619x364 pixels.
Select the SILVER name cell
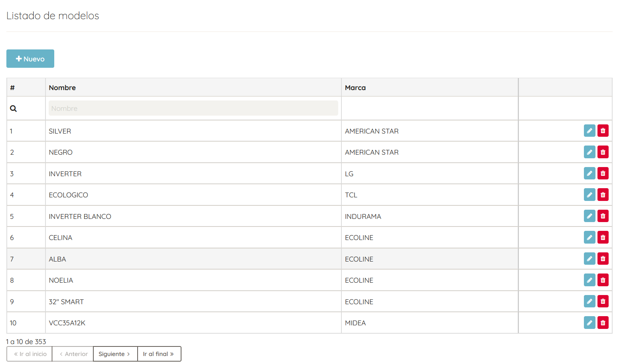(x=193, y=131)
